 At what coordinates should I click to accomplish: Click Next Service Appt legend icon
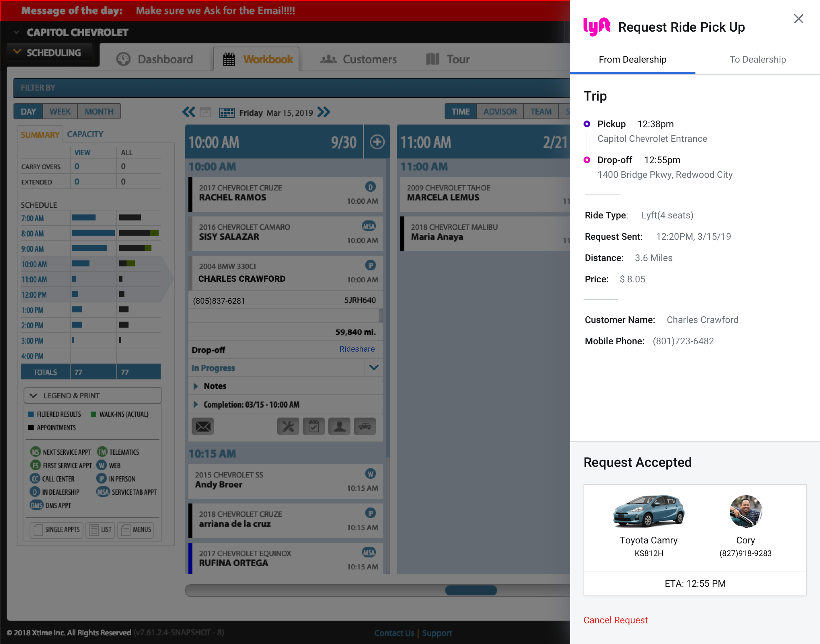[35, 452]
